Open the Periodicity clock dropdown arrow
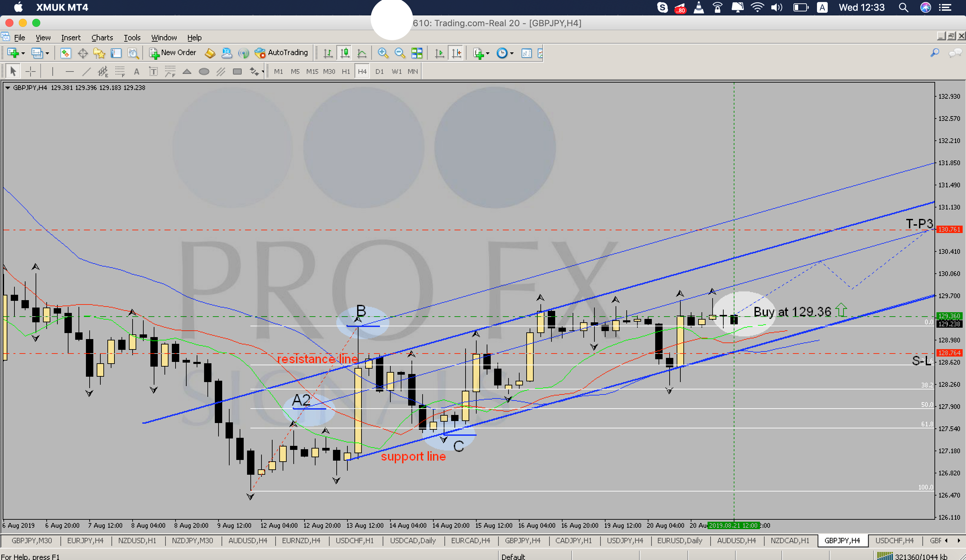966x560 pixels. [x=512, y=53]
